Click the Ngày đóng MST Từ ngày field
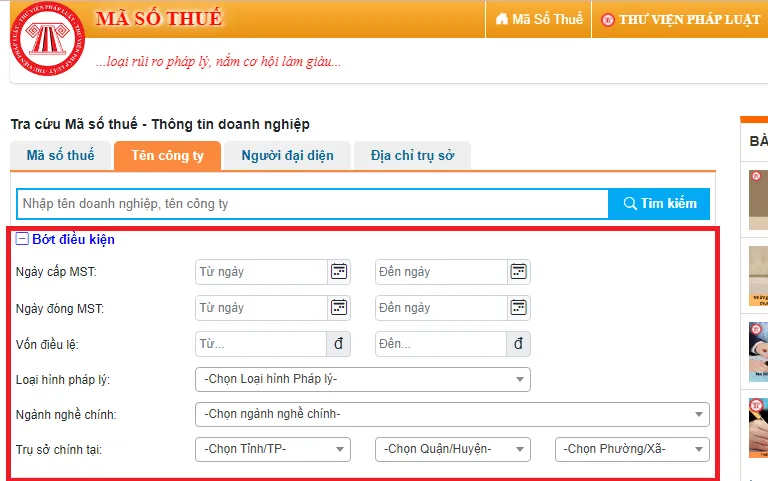This screenshot has height=481, width=768. pyautogui.click(x=261, y=308)
